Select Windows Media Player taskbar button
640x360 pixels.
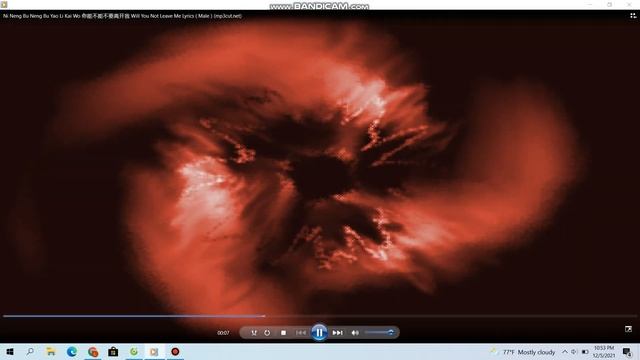pos(154,352)
